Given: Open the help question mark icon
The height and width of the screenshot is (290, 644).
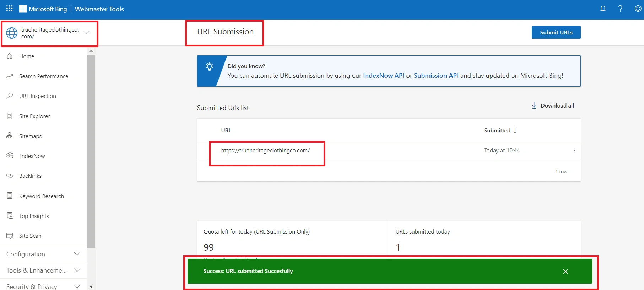Looking at the screenshot, I should pos(620,9).
